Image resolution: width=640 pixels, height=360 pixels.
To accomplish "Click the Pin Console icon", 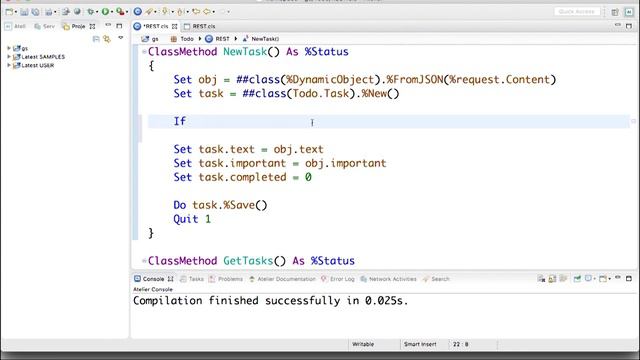I will (x=577, y=279).
